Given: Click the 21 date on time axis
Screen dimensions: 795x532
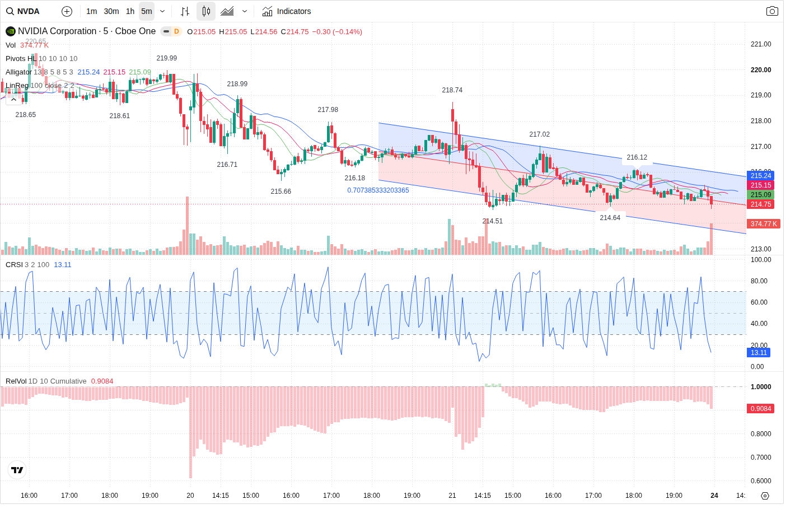Looking at the screenshot, I should coord(452,496).
